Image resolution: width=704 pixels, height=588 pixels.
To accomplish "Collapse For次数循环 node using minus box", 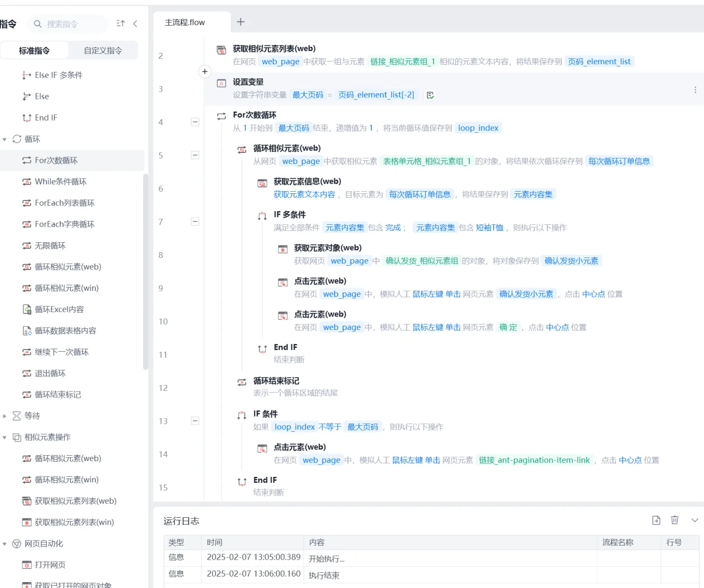I will (195, 122).
